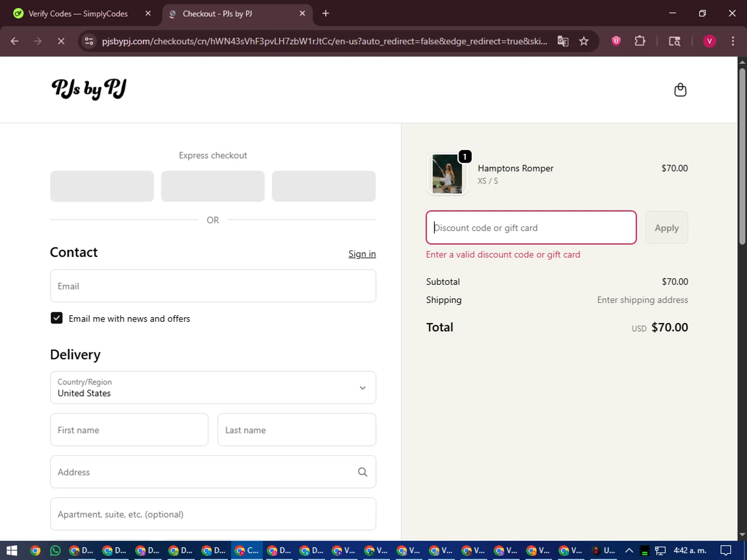Open the shield extension icon
The height and width of the screenshot is (560, 747).
[616, 41]
